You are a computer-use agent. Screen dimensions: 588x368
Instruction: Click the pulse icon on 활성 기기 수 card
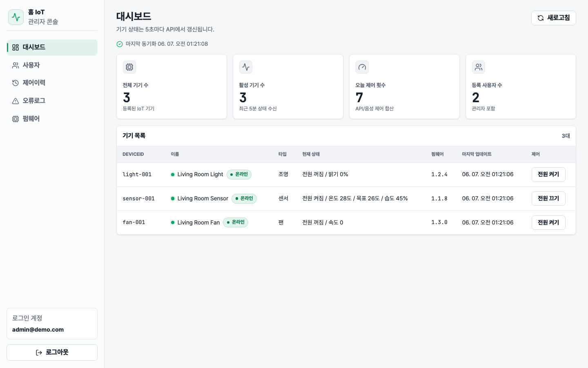pos(246,67)
